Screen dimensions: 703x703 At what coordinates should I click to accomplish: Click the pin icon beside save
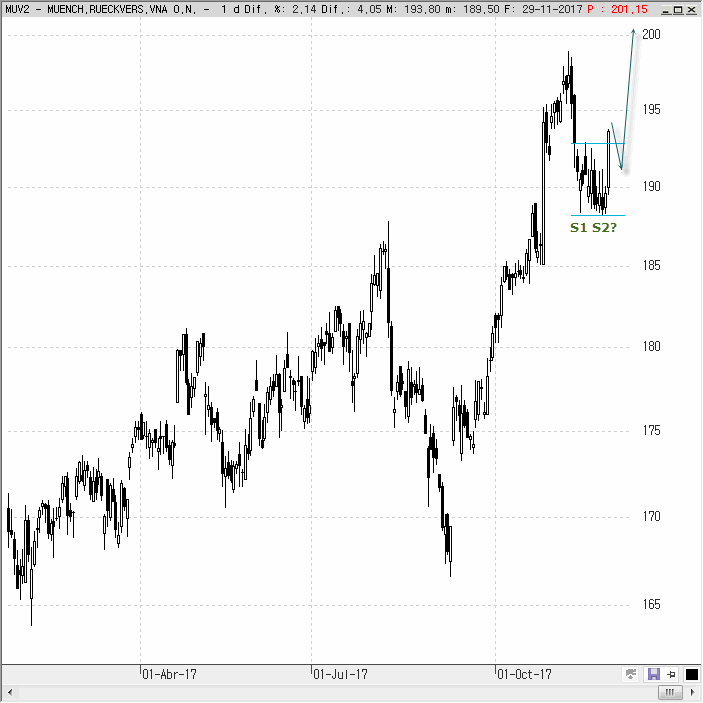point(671,674)
